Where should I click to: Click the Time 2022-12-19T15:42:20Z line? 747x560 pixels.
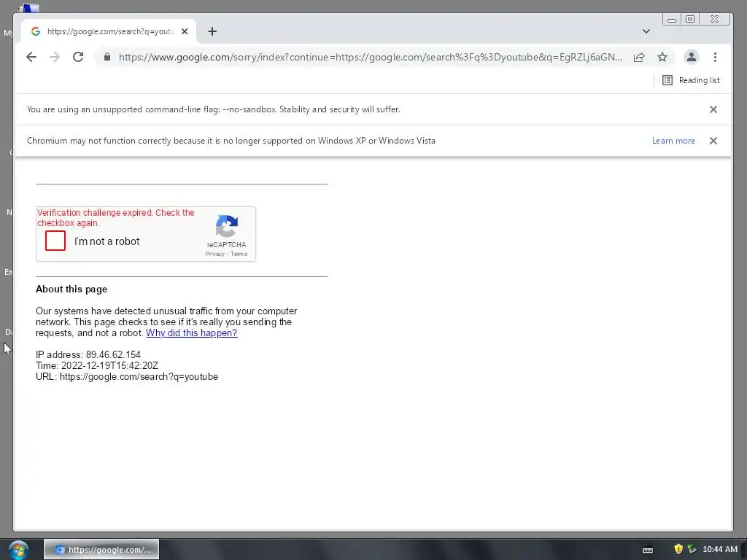coord(97,366)
